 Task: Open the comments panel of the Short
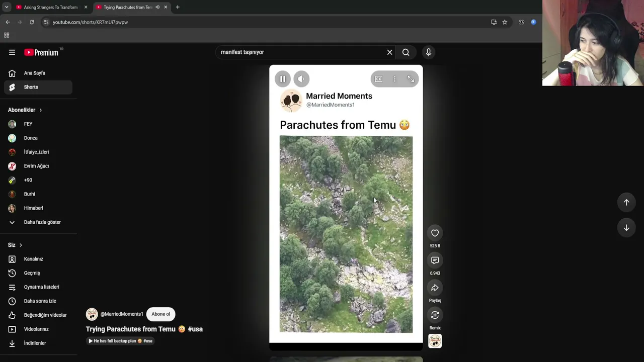point(435,260)
